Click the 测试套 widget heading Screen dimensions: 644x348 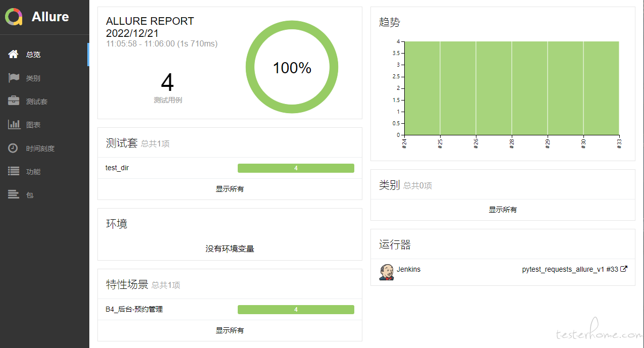tap(122, 143)
